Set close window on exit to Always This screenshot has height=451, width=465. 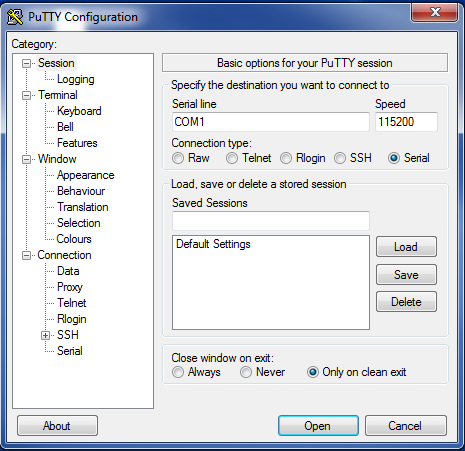tap(178, 372)
